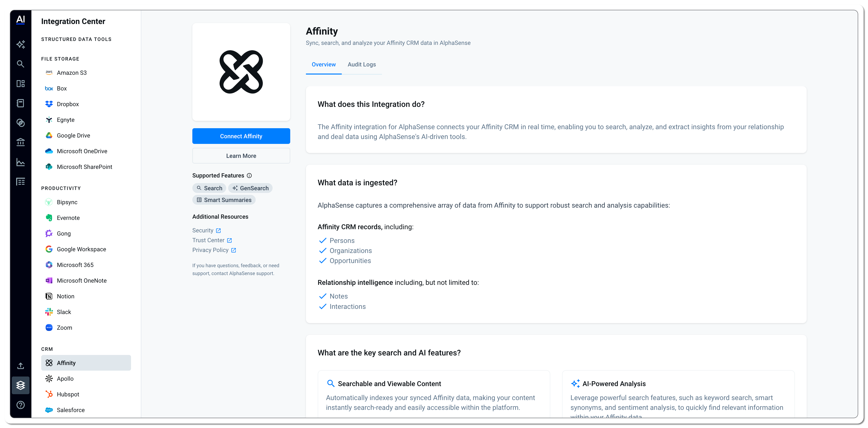Click the Notion logo icon

tap(49, 296)
